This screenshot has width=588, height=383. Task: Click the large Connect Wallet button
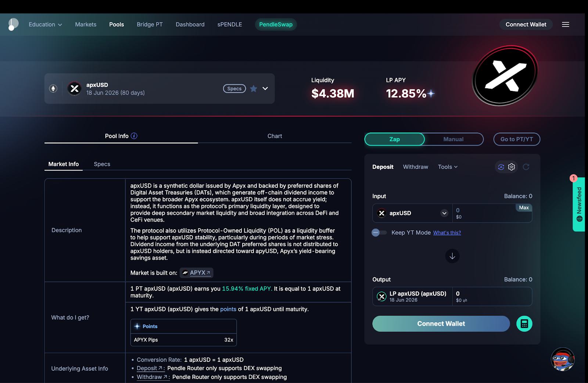(441, 324)
